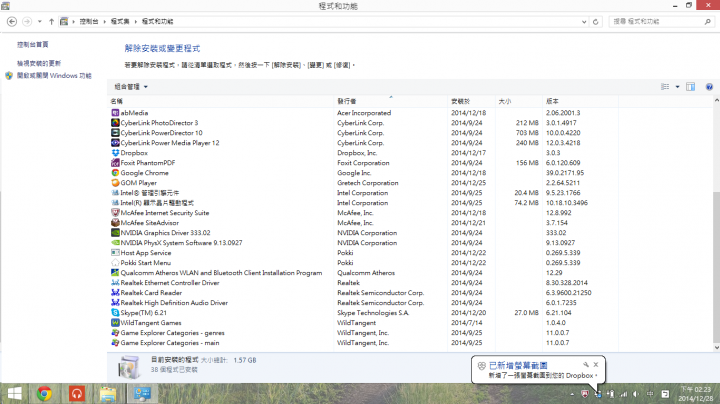Click the version cell 39.0.2171.95
The width and height of the screenshot is (720, 404).
click(x=565, y=173)
